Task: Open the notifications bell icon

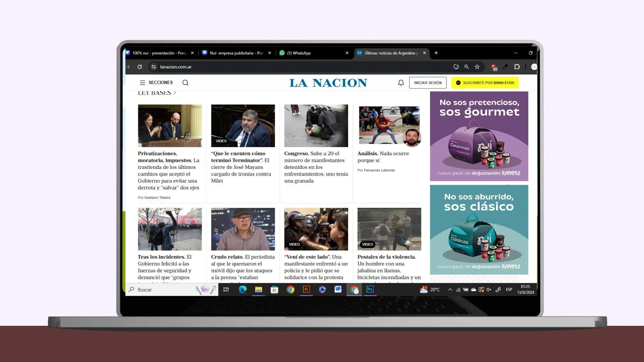Action: (401, 83)
